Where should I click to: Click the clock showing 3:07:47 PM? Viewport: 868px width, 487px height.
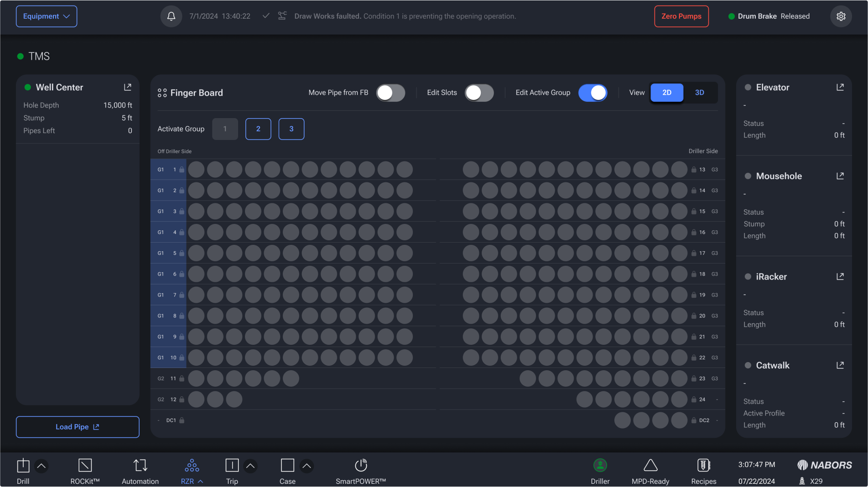coord(757,465)
